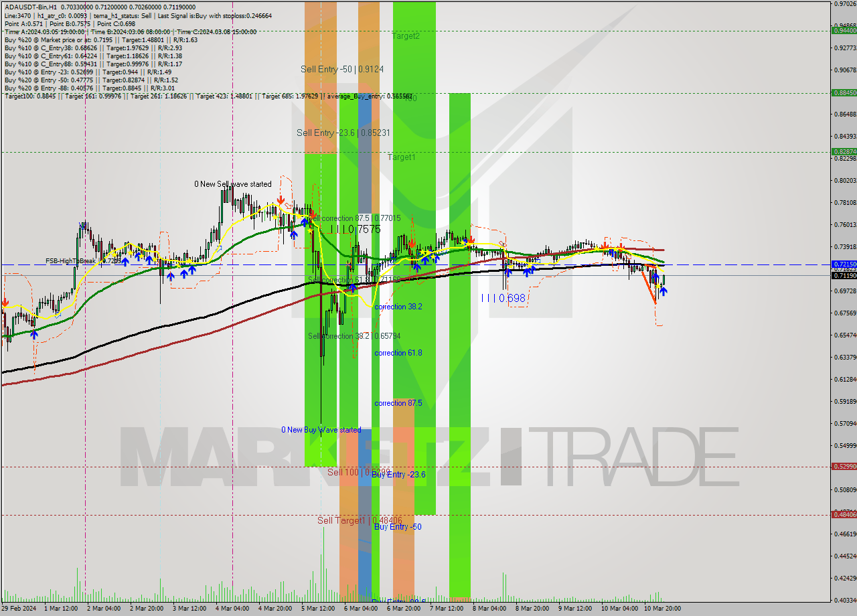Click the green 0.88450 price tag
This screenshot has width=857, height=616.
tap(844, 92)
